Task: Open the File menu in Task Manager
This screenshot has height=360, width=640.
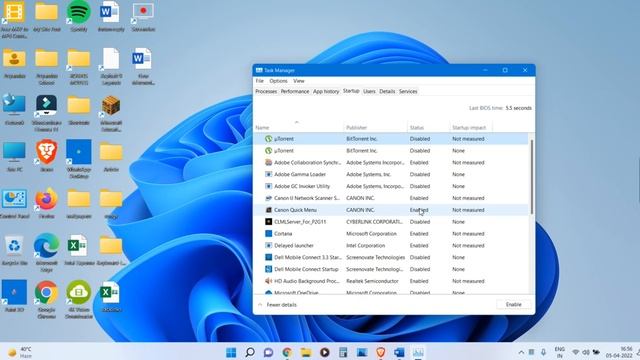Action: click(x=260, y=81)
